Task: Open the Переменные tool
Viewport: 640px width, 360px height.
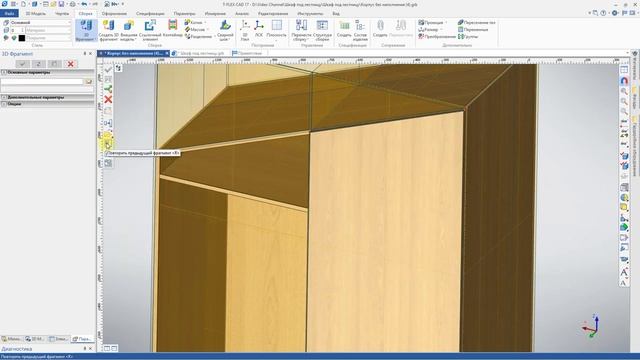Action: click(473, 29)
